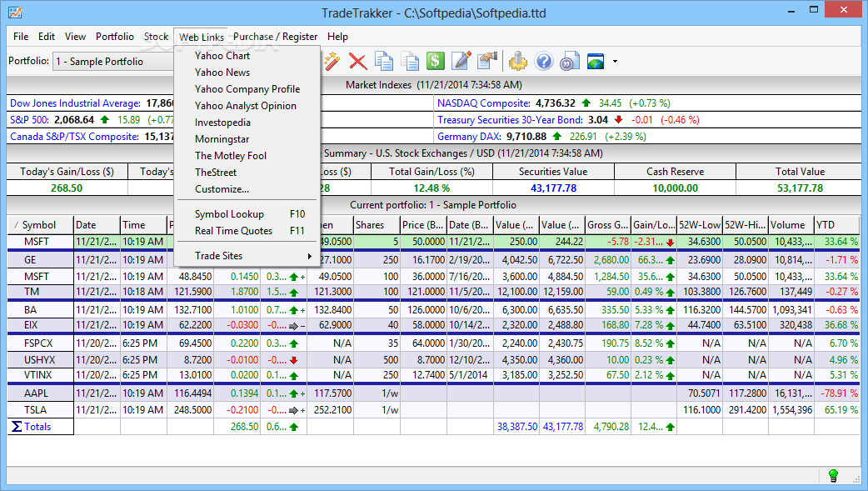Select Symbol Lookup menu entry
The width and height of the screenshot is (868, 491).
pos(247,214)
